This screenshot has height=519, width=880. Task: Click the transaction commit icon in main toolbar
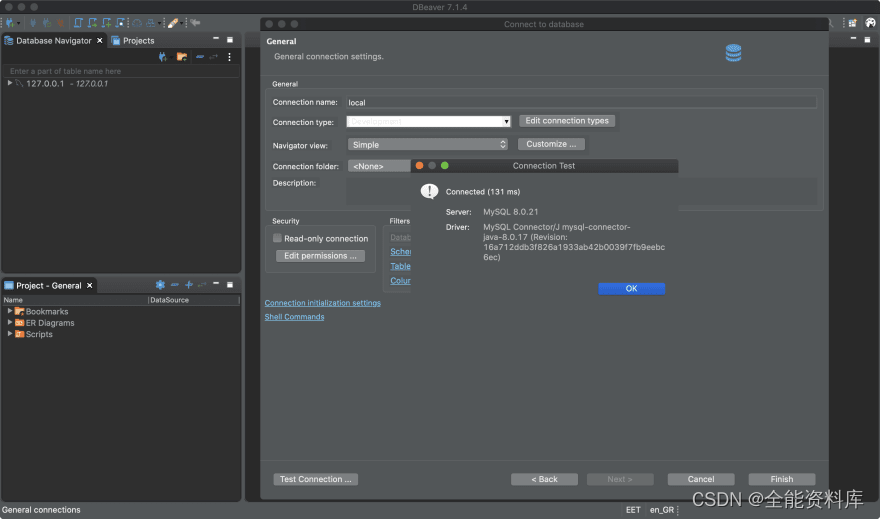[136, 23]
